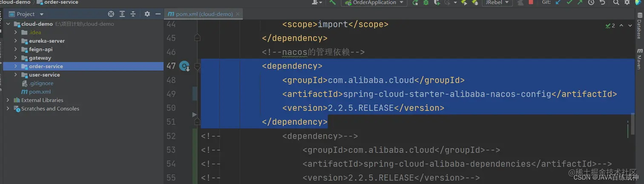Select the .gitignore file
The image size is (644, 184).
[x=41, y=83]
